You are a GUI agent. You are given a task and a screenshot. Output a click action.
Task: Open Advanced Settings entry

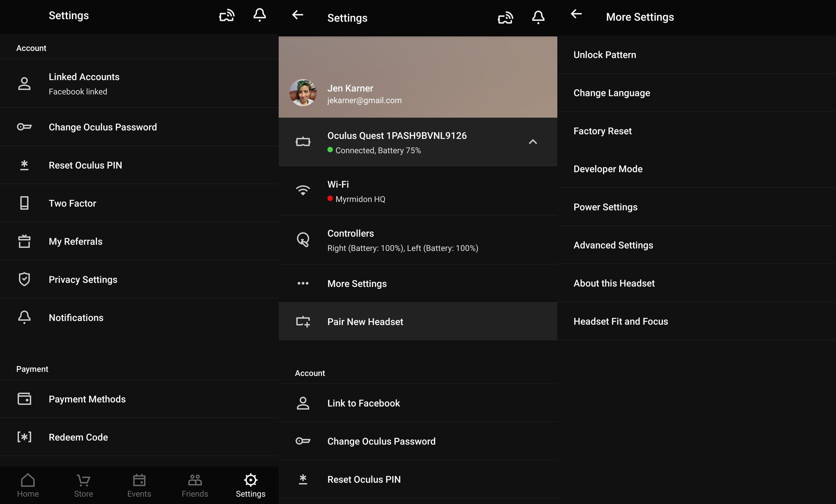click(x=613, y=245)
